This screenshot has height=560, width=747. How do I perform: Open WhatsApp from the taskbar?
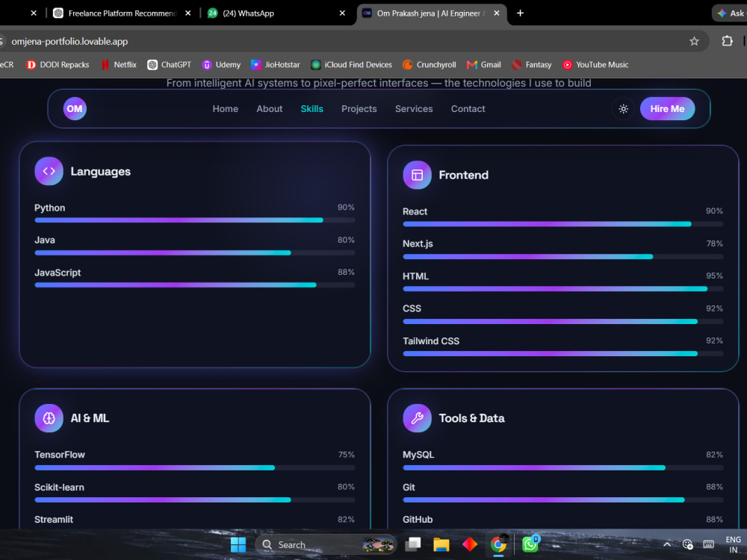(530, 544)
